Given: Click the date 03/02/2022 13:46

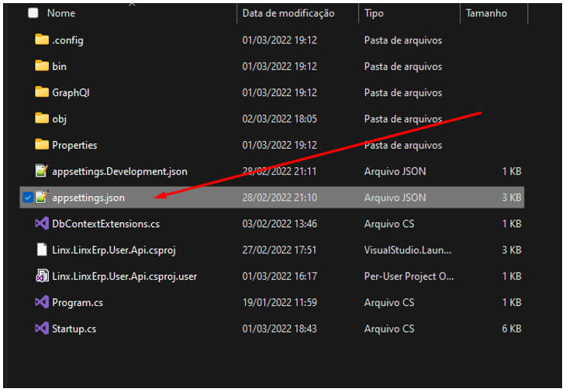Looking at the screenshot, I should [x=280, y=224].
